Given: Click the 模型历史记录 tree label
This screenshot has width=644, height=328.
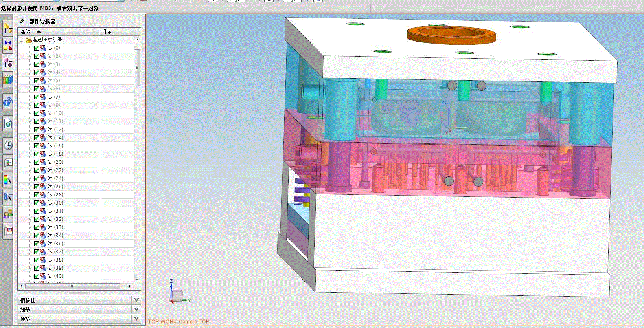Looking at the screenshot, I should (x=48, y=40).
